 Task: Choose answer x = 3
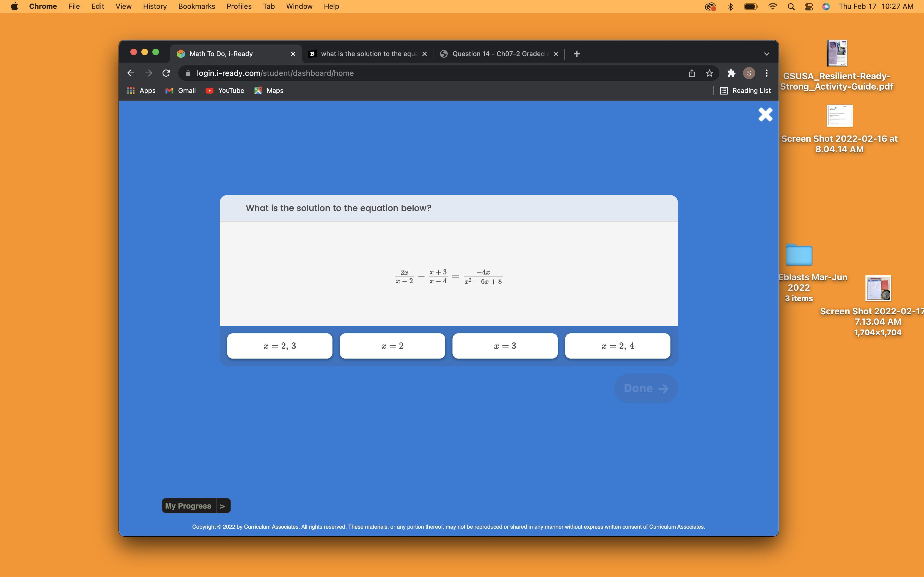[505, 346]
